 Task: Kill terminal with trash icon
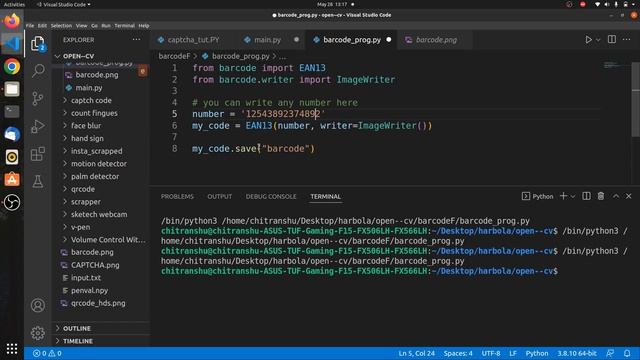[601, 196]
